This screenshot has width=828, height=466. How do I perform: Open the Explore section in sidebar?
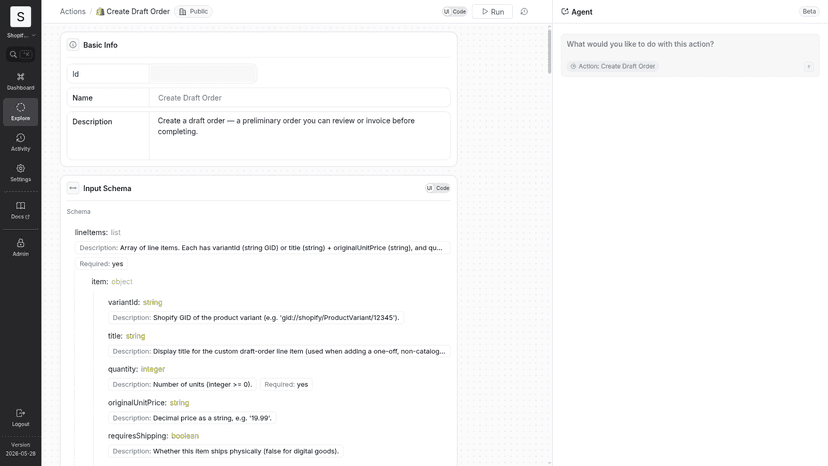[21, 111]
